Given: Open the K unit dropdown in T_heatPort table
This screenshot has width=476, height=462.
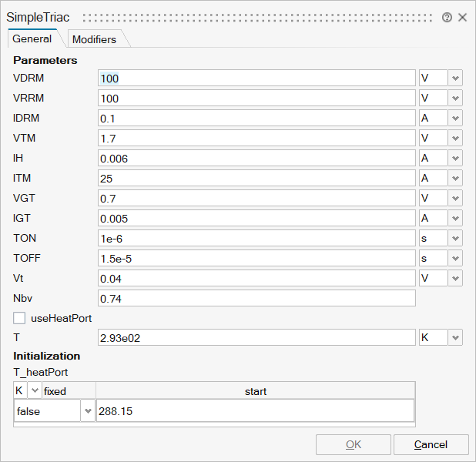Looking at the screenshot, I should pos(34,391).
